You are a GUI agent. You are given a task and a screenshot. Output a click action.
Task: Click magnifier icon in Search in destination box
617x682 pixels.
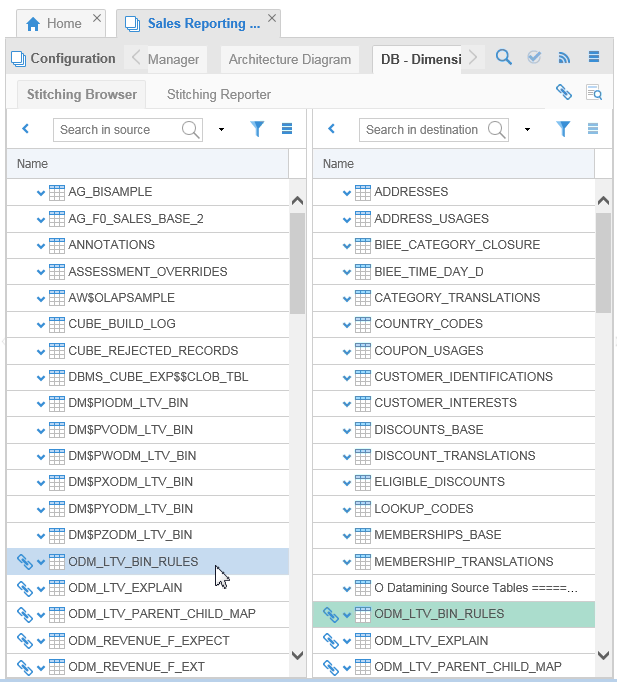[497, 130]
